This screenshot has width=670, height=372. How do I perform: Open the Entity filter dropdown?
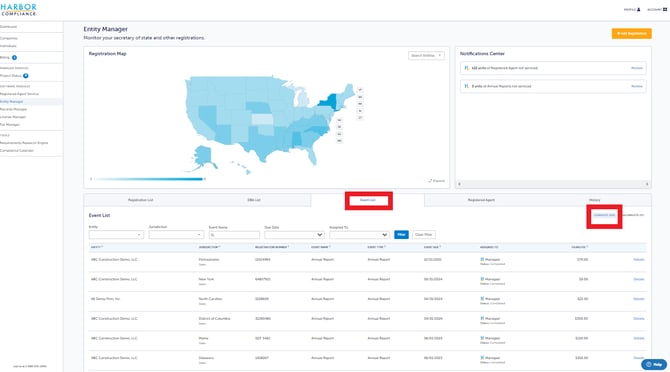coord(116,234)
